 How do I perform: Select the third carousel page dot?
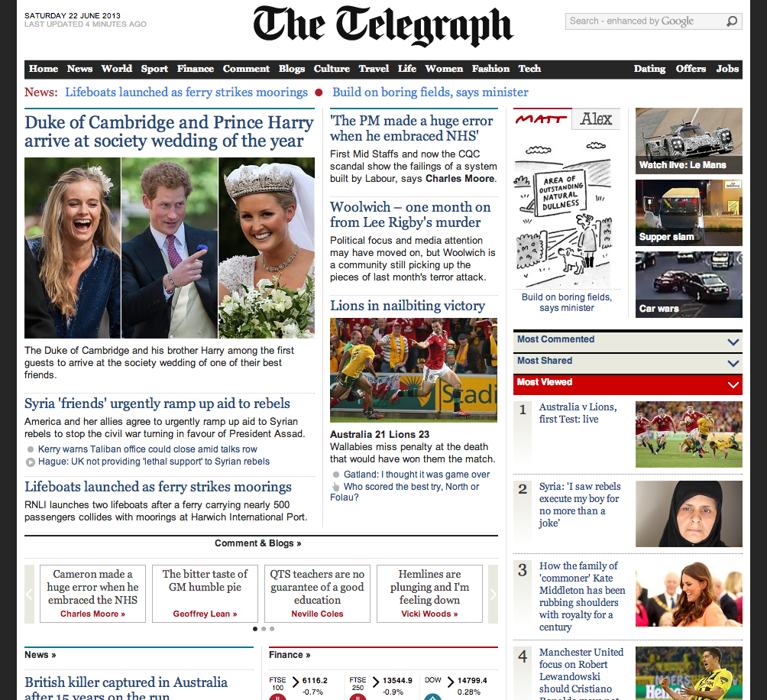pos(272,629)
